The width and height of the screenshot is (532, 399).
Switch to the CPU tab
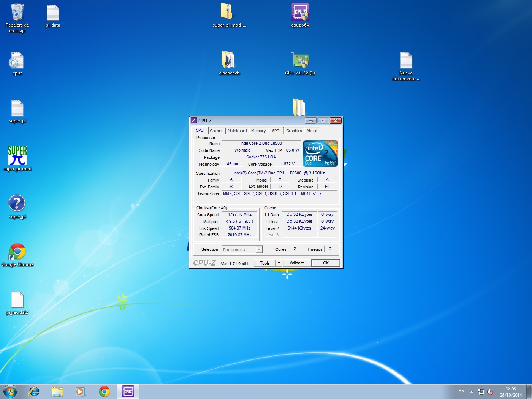tap(199, 130)
